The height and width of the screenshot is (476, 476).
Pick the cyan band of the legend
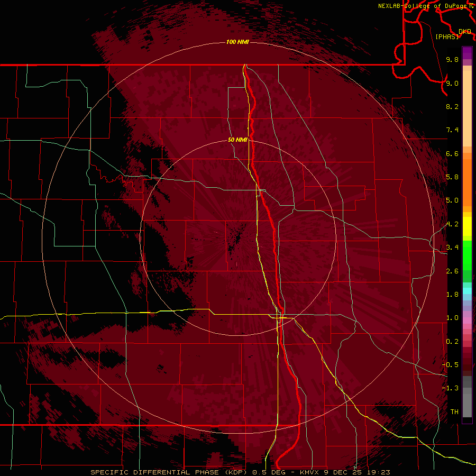pos(467,290)
